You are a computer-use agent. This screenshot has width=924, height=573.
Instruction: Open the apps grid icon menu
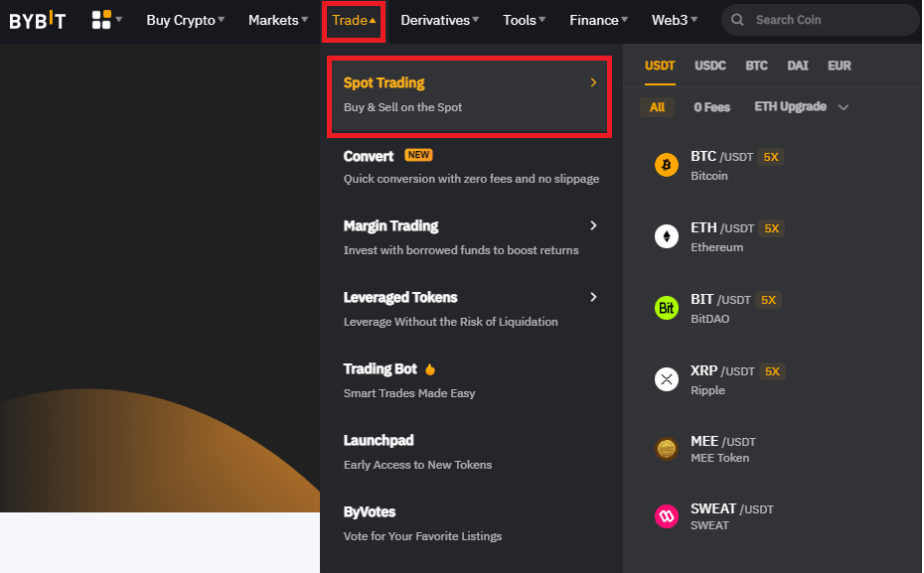(x=101, y=20)
